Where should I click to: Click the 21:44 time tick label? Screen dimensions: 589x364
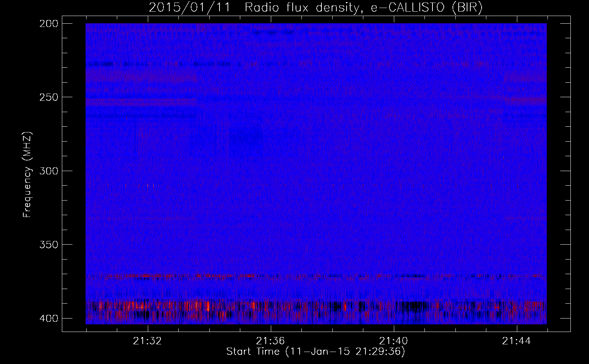[517, 341]
